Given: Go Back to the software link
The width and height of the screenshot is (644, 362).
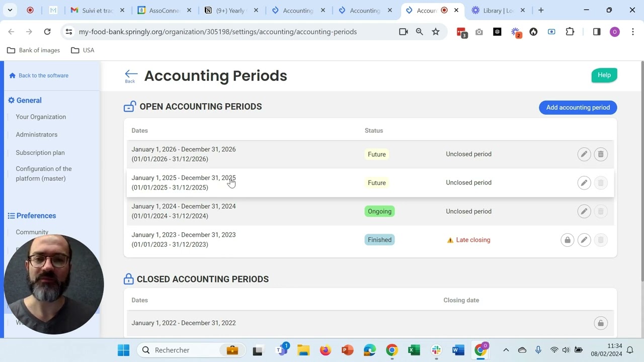Looking at the screenshot, I should 39,75.
